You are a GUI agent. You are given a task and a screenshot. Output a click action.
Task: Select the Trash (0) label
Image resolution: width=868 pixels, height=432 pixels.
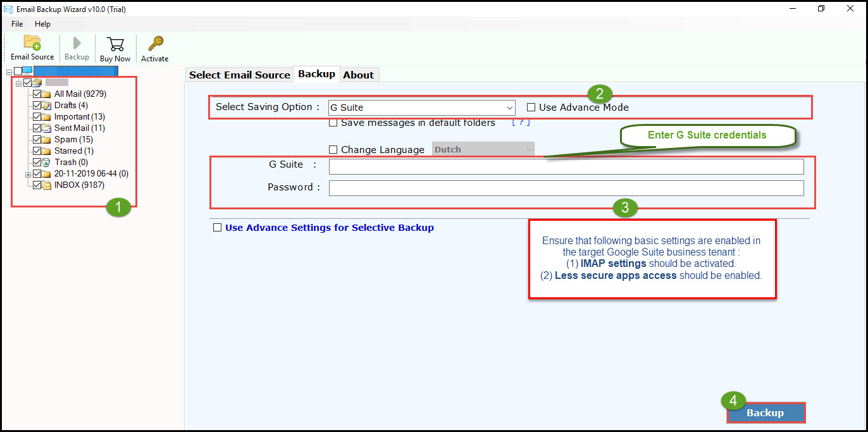71,163
